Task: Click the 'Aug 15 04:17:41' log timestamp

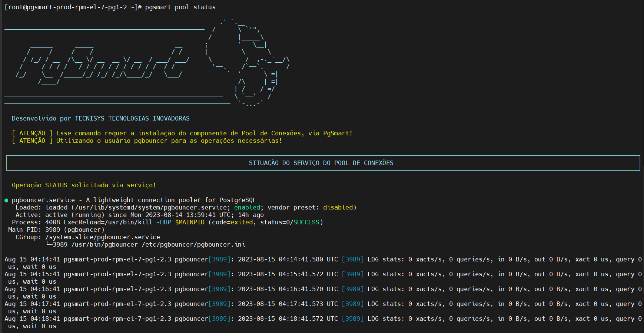Action: click(32, 304)
